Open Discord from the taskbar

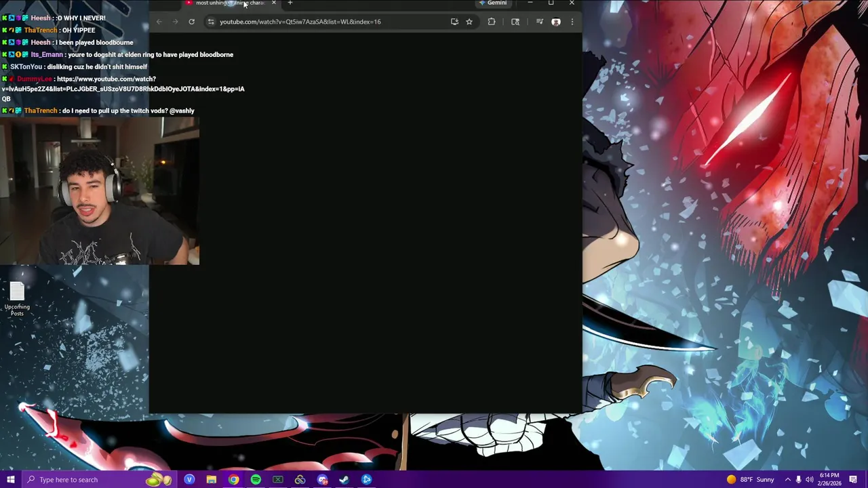tap(322, 480)
